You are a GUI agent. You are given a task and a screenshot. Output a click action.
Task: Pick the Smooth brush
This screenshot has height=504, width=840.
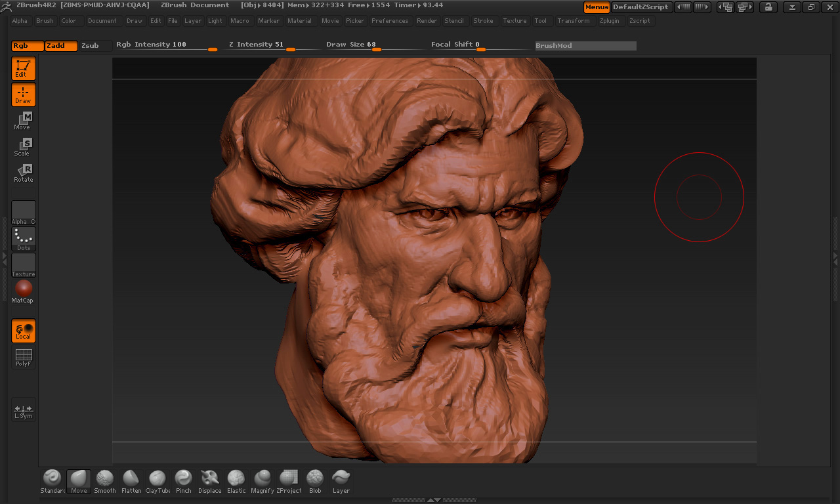click(x=105, y=481)
